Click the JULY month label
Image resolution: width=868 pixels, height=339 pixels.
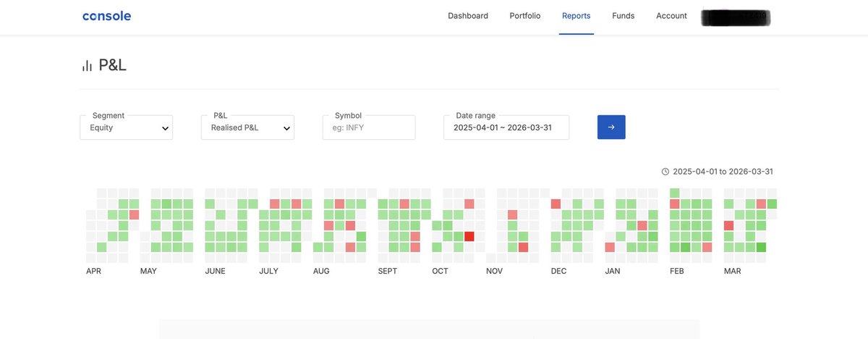pos(268,272)
